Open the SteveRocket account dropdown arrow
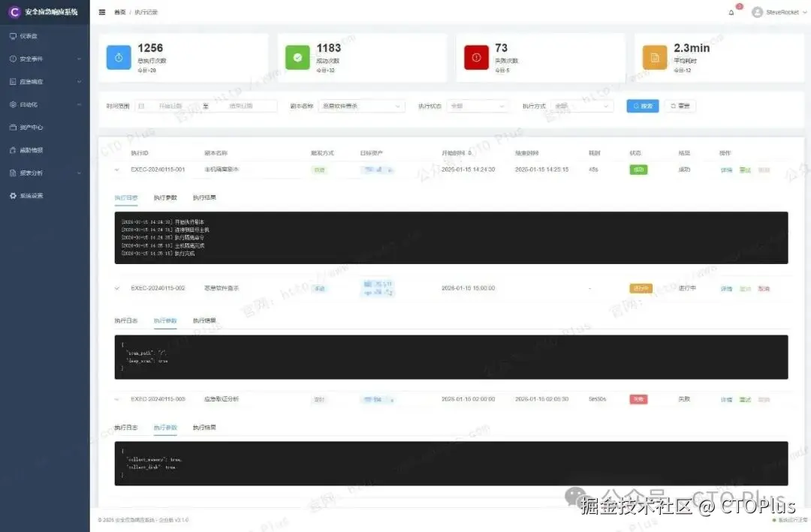The width and height of the screenshot is (811, 532). pyautogui.click(x=804, y=13)
